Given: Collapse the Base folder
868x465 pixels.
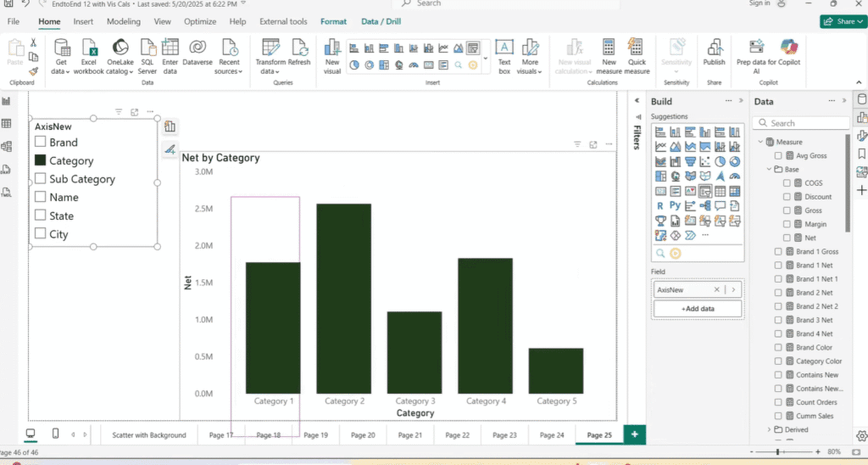Looking at the screenshot, I should (x=770, y=169).
